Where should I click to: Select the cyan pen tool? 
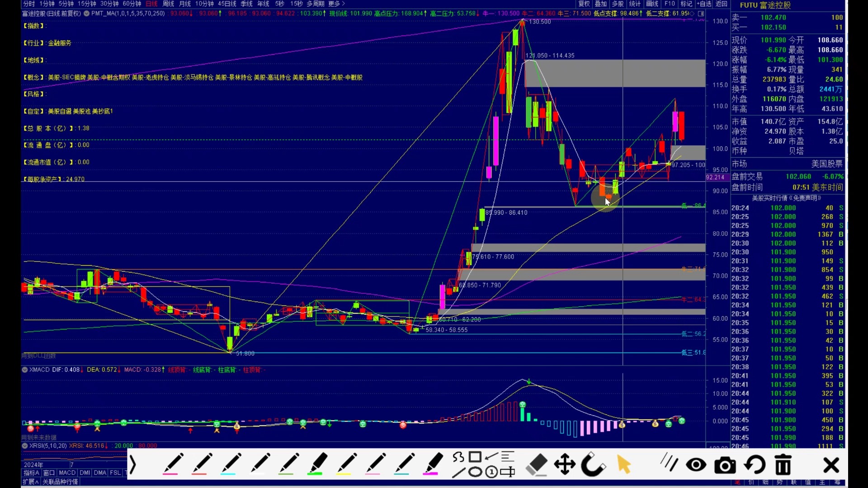coord(231,464)
